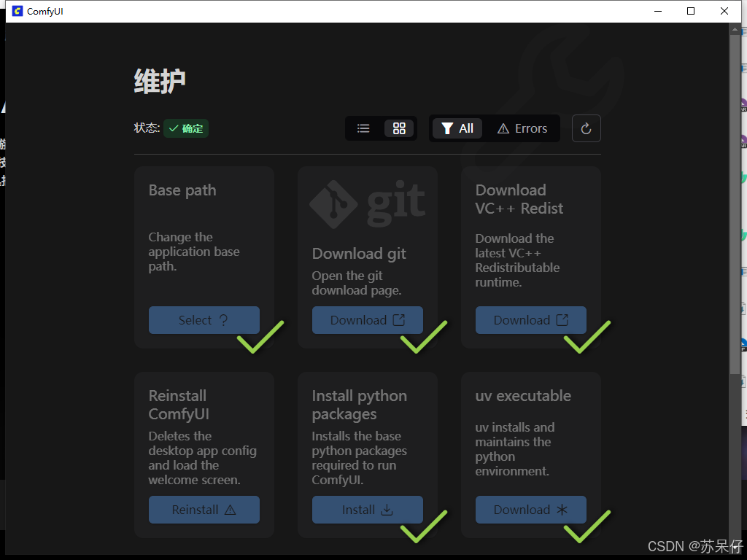Click Download button for VC++ Redist

point(531,320)
